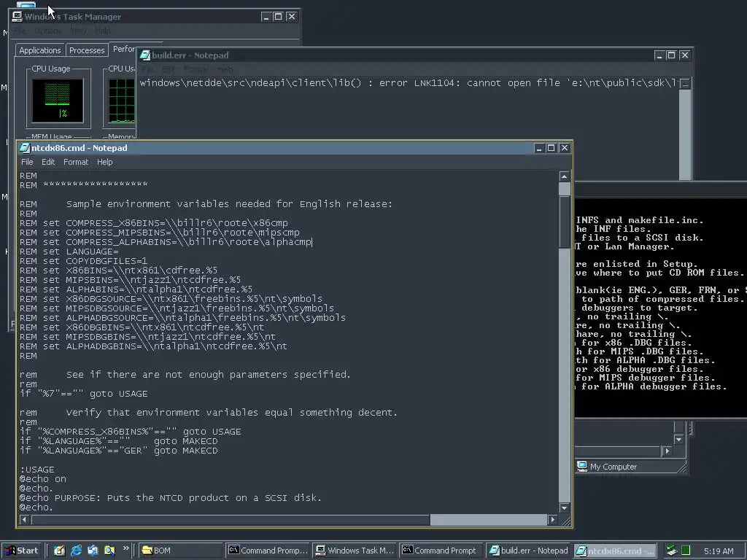
Task: Switch to 'Command Prompt' taskbar button
Action: [441, 551]
